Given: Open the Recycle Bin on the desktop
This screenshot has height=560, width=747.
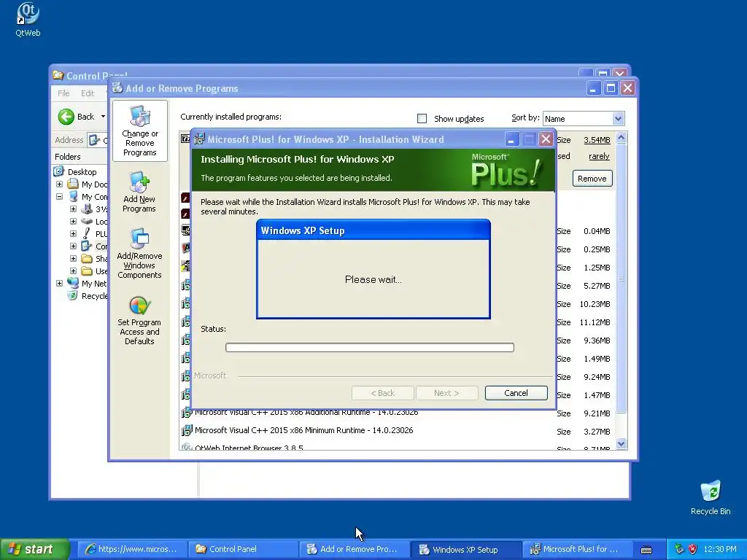Looking at the screenshot, I should 711,497.
